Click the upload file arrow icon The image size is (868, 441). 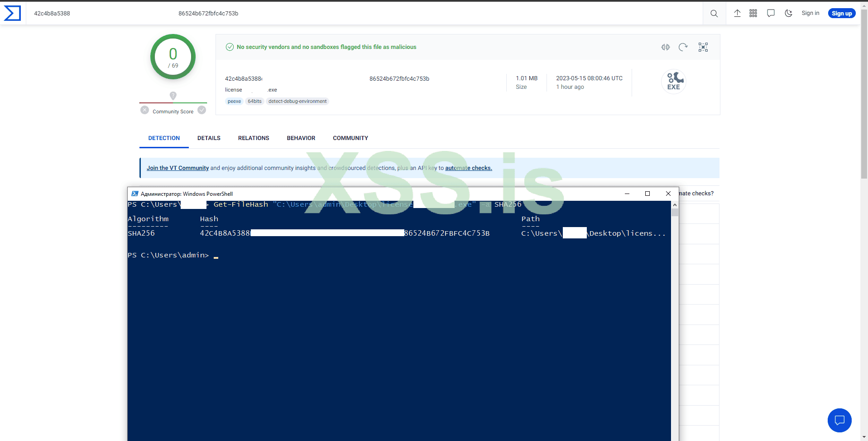737,13
